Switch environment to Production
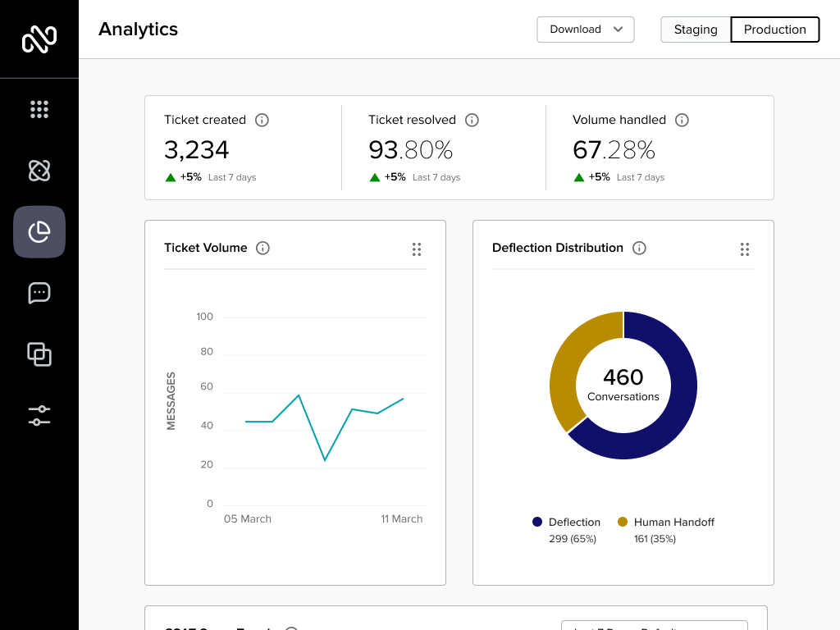This screenshot has height=630, width=840. click(x=774, y=30)
